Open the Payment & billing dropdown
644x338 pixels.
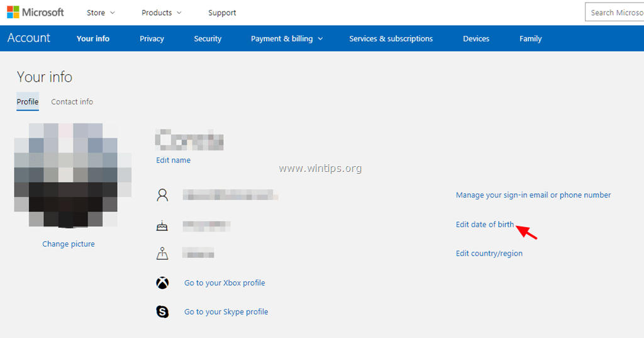[287, 38]
